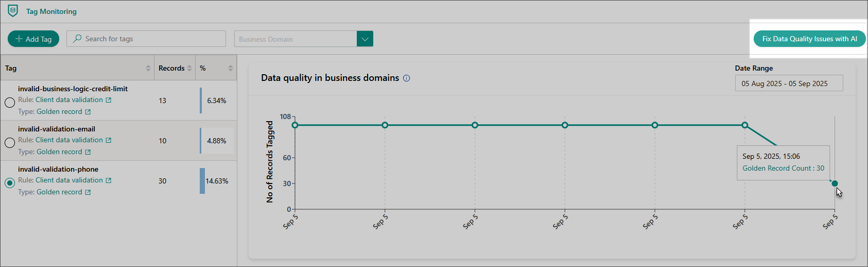Open Client data validation link for phone tag

coord(69,180)
